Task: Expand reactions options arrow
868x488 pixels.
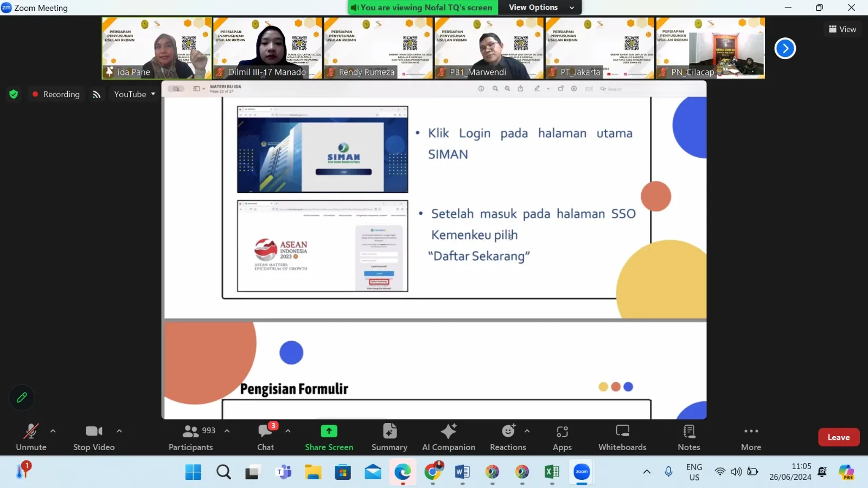Action: click(x=527, y=431)
